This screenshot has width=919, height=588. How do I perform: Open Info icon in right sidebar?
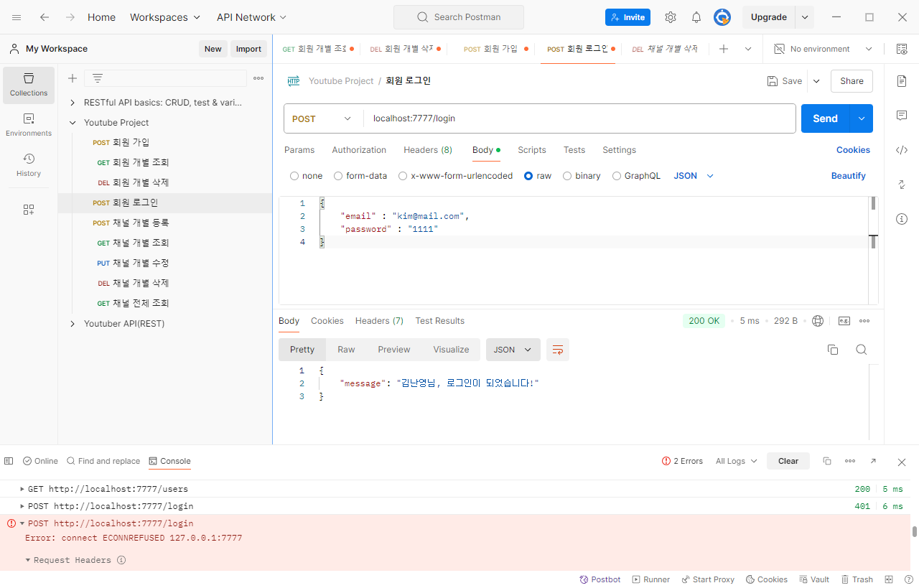tap(902, 219)
